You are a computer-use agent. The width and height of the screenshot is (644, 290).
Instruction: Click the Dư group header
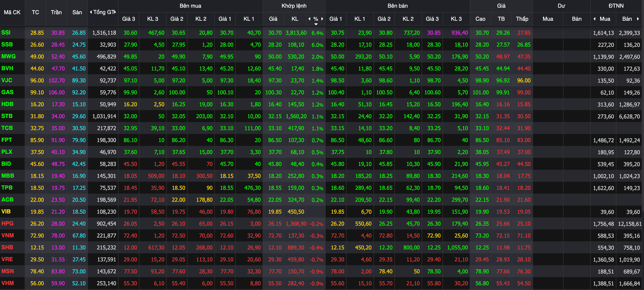pyautogui.click(x=561, y=6)
